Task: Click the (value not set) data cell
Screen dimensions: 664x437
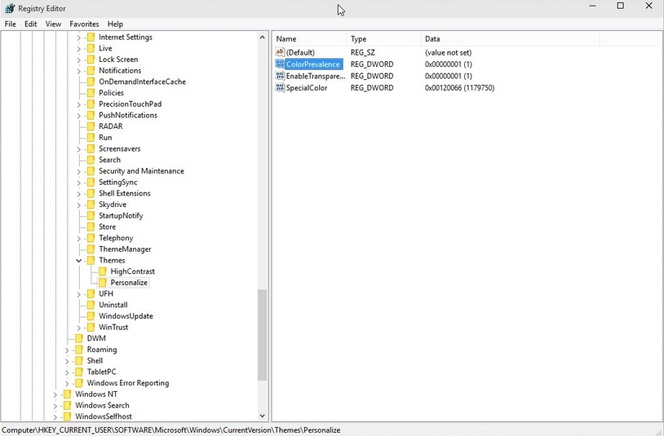Action: (448, 53)
